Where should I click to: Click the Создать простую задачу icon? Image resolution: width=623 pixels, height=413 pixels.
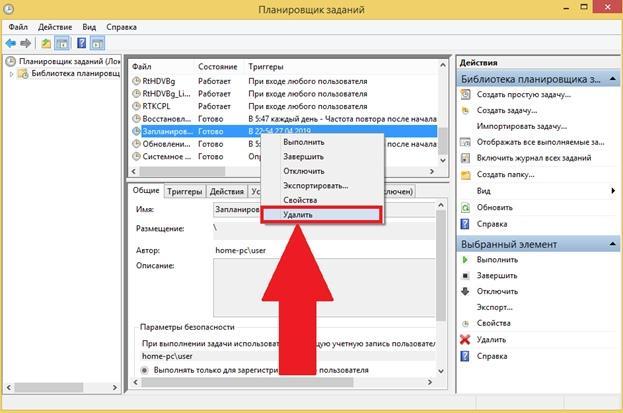(x=465, y=95)
